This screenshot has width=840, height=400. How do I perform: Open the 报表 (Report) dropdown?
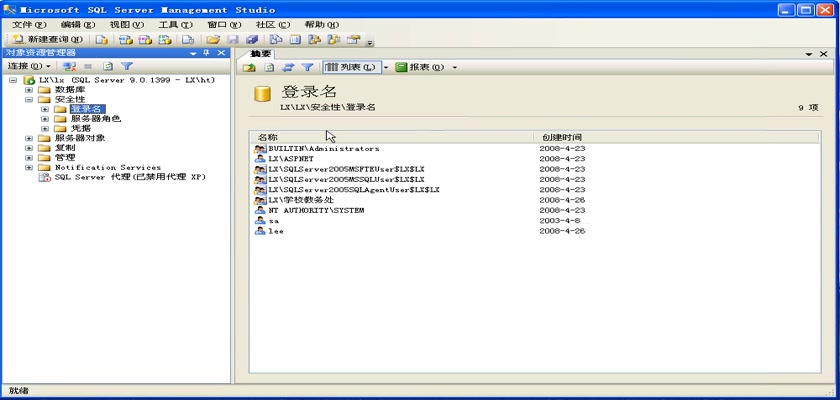(x=426, y=67)
